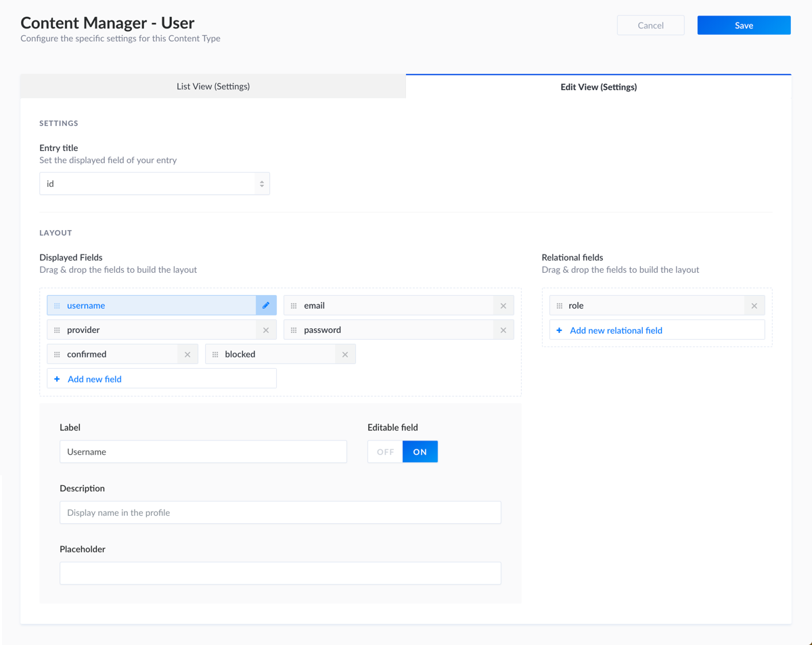Click inside the empty Placeholder input

click(280, 573)
